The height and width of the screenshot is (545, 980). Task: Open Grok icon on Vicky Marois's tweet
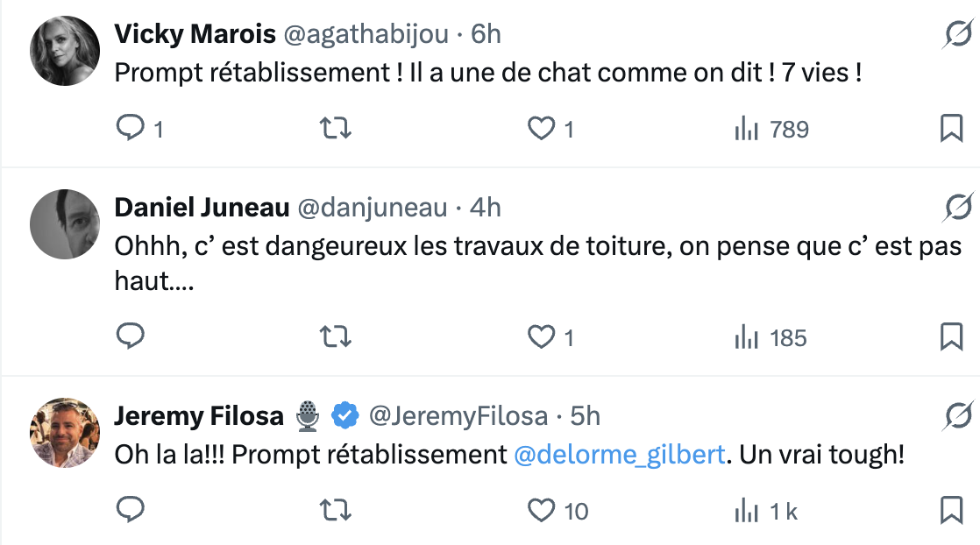957,34
